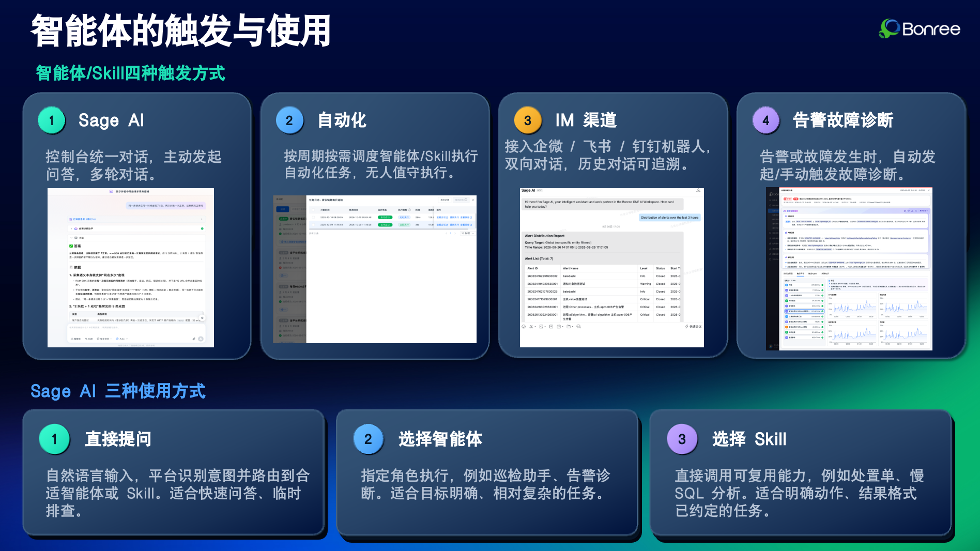Open the alert fault diagnosis dashboard thumbnail
980x551 pixels.
tap(849, 269)
